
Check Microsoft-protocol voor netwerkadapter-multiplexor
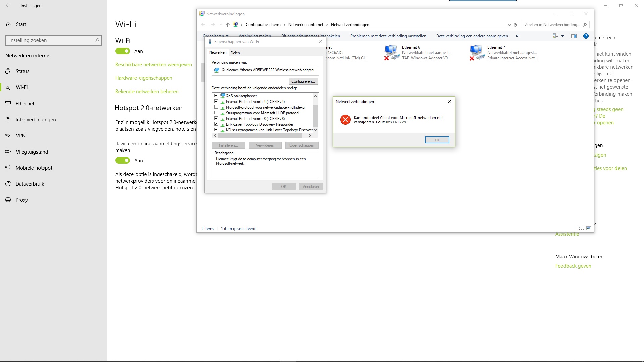pyautogui.click(x=216, y=107)
